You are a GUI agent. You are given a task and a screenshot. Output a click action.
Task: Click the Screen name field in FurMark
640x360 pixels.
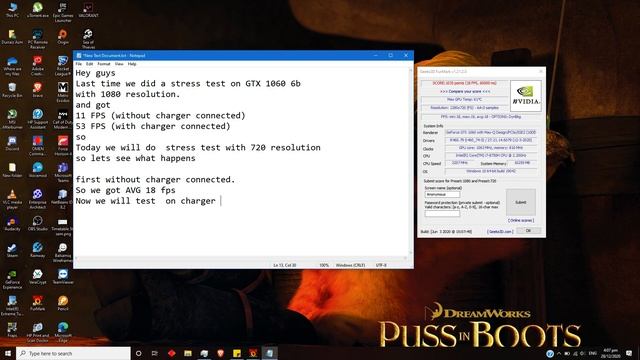pos(442,194)
